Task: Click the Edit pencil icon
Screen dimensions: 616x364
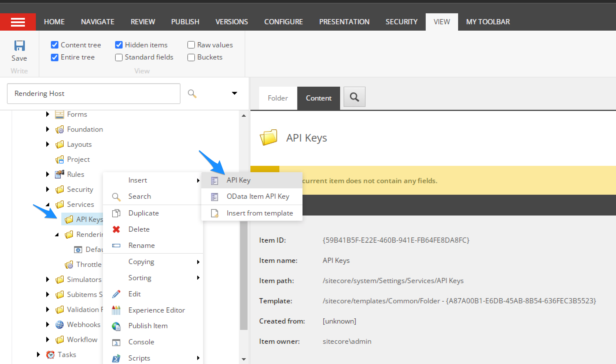Action: (x=116, y=294)
